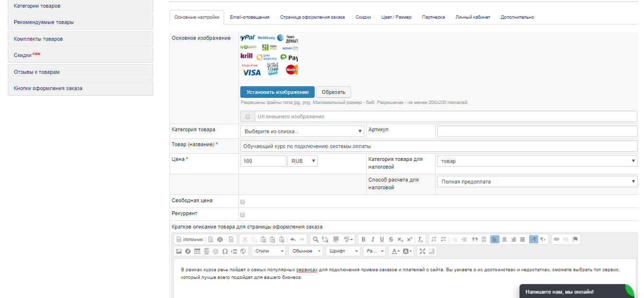
Task: Click the print icon in editor toolbar
Action: [220, 240]
